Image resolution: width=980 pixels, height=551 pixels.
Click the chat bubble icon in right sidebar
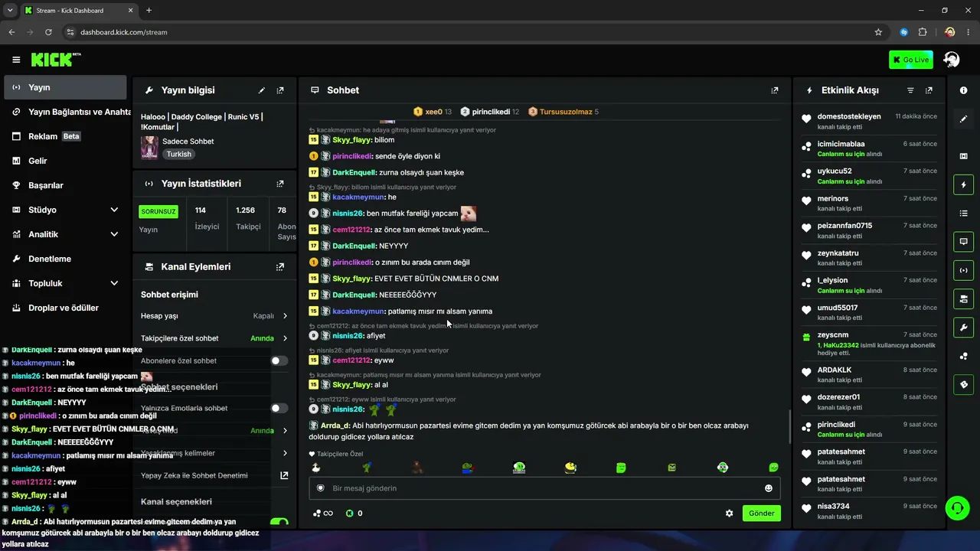tap(963, 241)
